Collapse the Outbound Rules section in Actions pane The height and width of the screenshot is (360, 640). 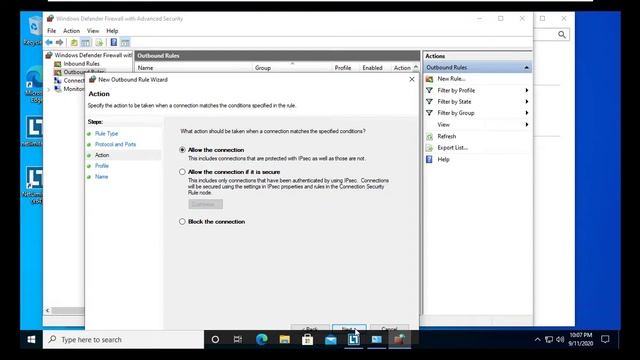point(527,67)
